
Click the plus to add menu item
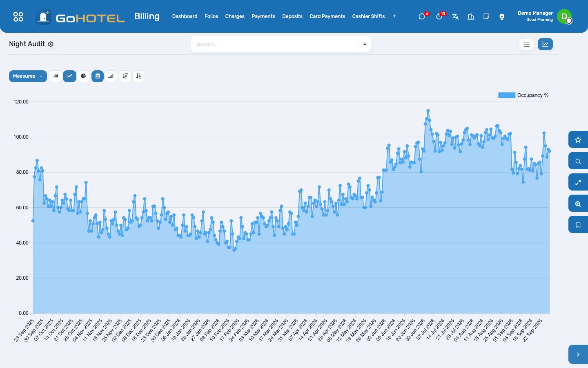394,16
